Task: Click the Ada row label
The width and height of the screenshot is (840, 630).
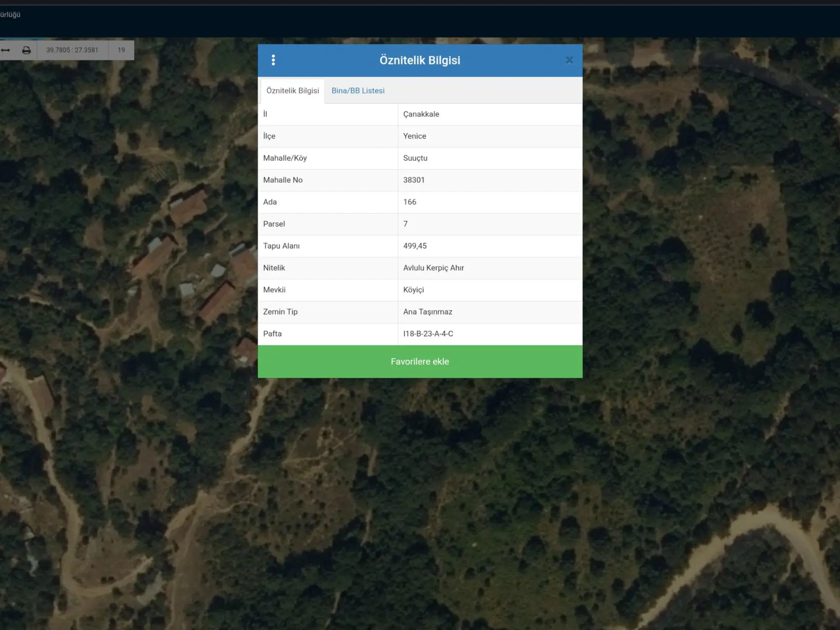Action: coord(270,202)
